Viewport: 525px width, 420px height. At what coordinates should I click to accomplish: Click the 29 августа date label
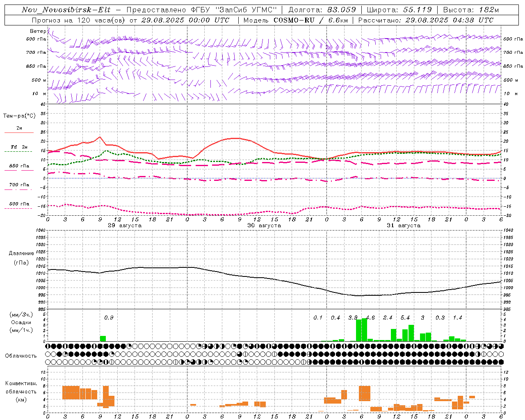pyautogui.click(x=125, y=226)
